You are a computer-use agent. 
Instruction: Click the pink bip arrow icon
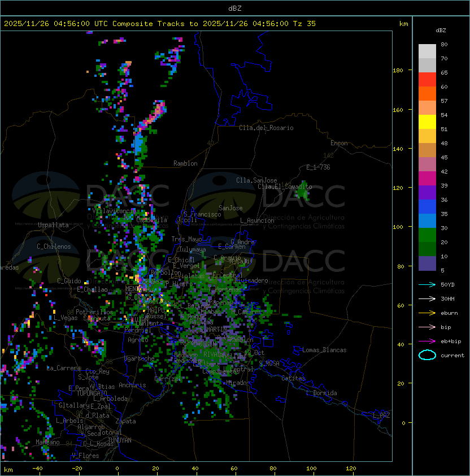click(427, 327)
